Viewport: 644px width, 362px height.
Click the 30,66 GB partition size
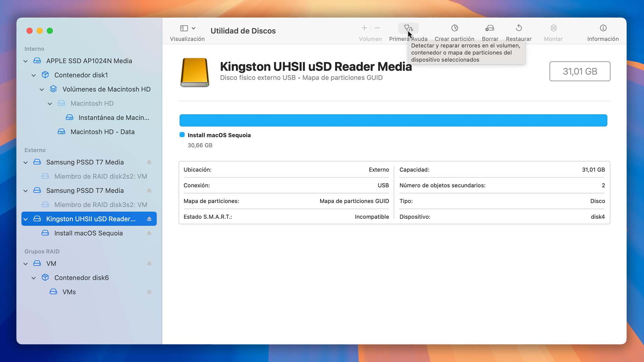click(200, 145)
